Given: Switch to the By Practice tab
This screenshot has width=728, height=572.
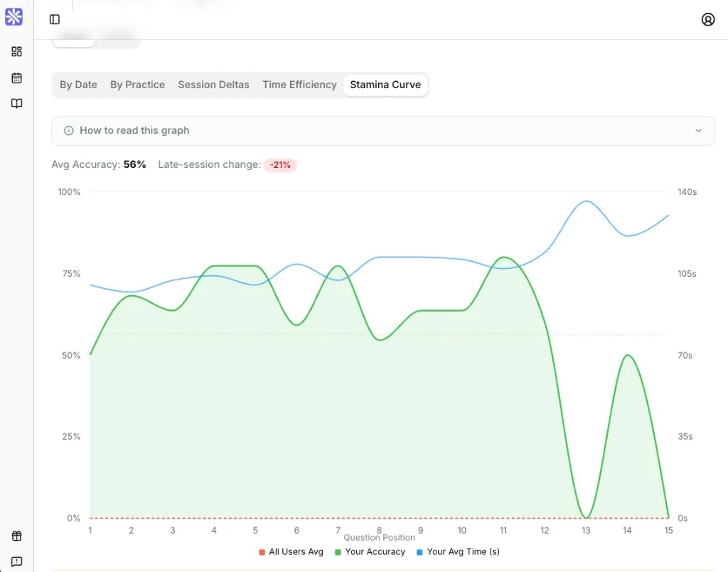Looking at the screenshot, I should coord(137,85).
